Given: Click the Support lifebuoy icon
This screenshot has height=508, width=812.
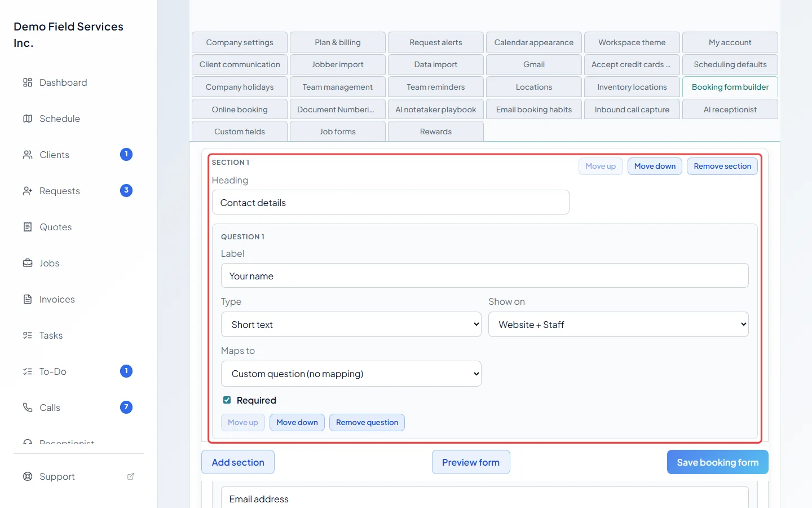Looking at the screenshot, I should pyautogui.click(x=28, y=476).
